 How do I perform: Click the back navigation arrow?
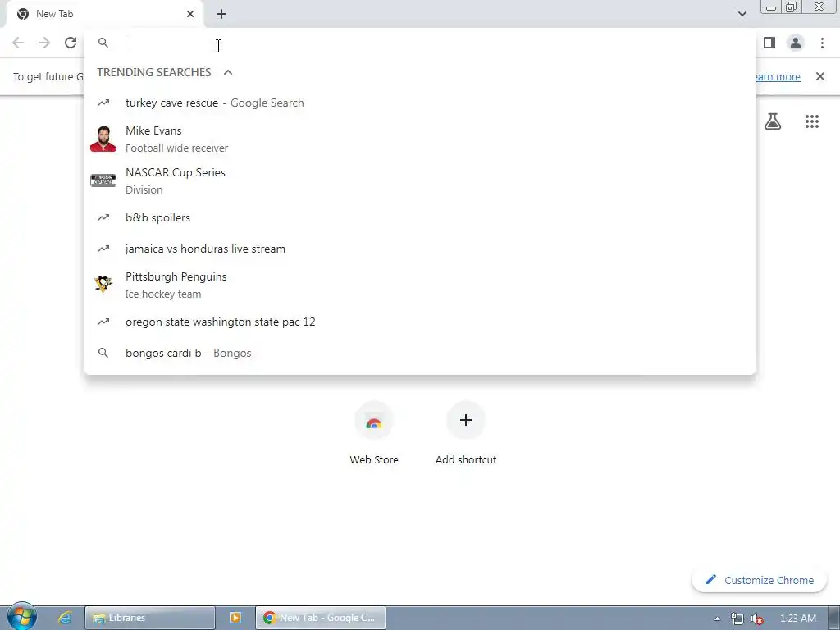18,43
